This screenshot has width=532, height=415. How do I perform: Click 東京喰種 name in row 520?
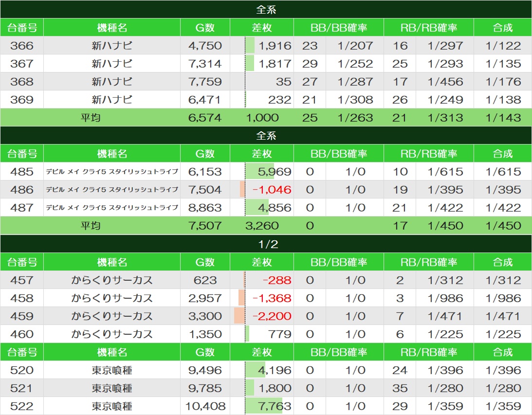point(112,370)
